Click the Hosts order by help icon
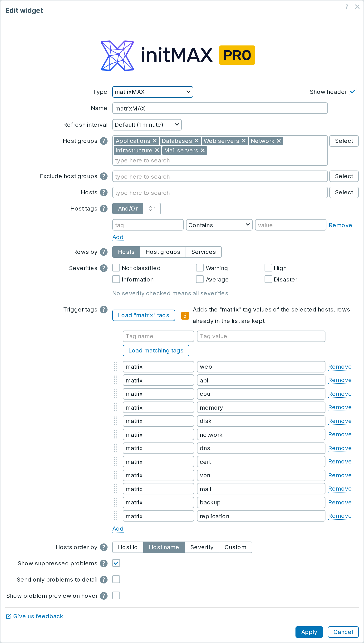The height and width of the screenshot is (643, 364). pyautogui.click(x=103, y=547)
